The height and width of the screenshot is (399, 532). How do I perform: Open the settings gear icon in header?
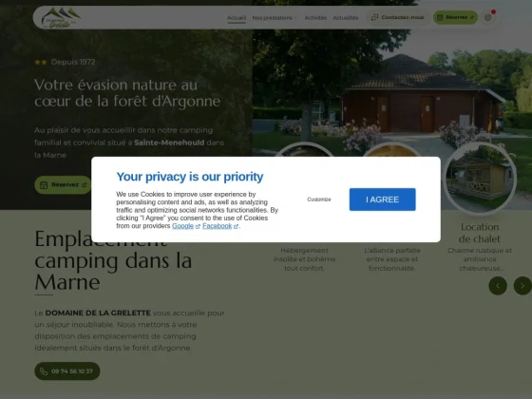point(488,18)
